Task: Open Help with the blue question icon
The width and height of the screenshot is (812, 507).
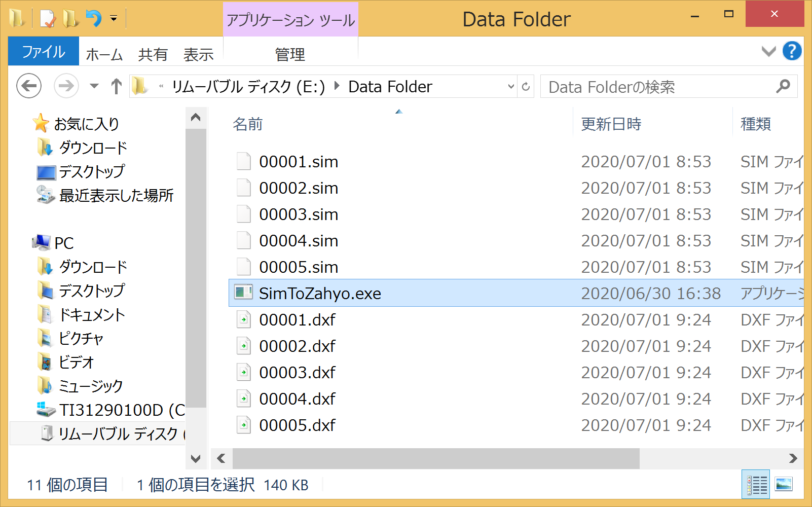Action: point(792,51)
